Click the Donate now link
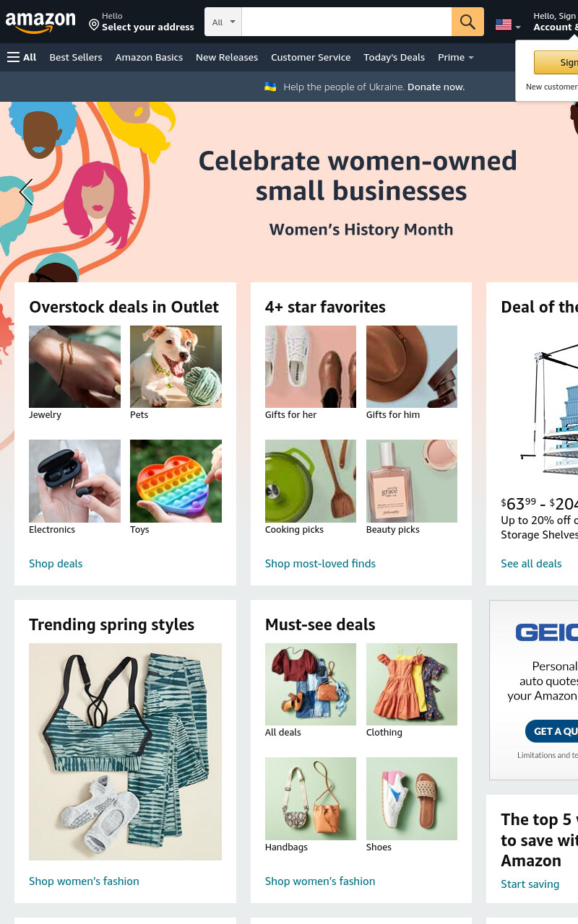This screenshot has height=924, width=578. [x=436, y=87]
